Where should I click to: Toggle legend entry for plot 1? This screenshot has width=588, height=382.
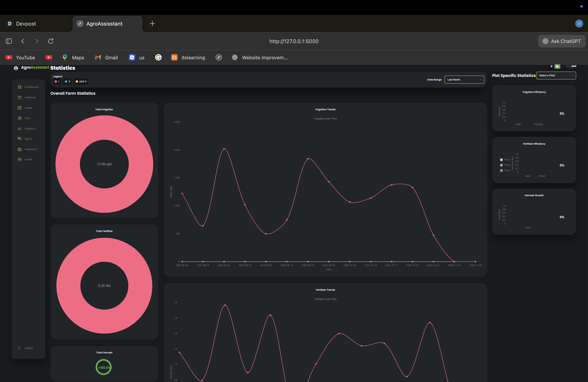57,82
